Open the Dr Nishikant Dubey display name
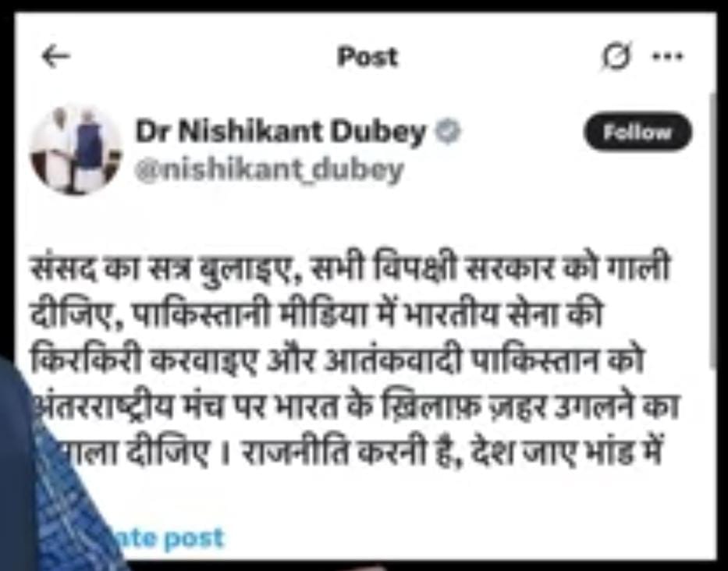728x571 pixels. [280, 131]
